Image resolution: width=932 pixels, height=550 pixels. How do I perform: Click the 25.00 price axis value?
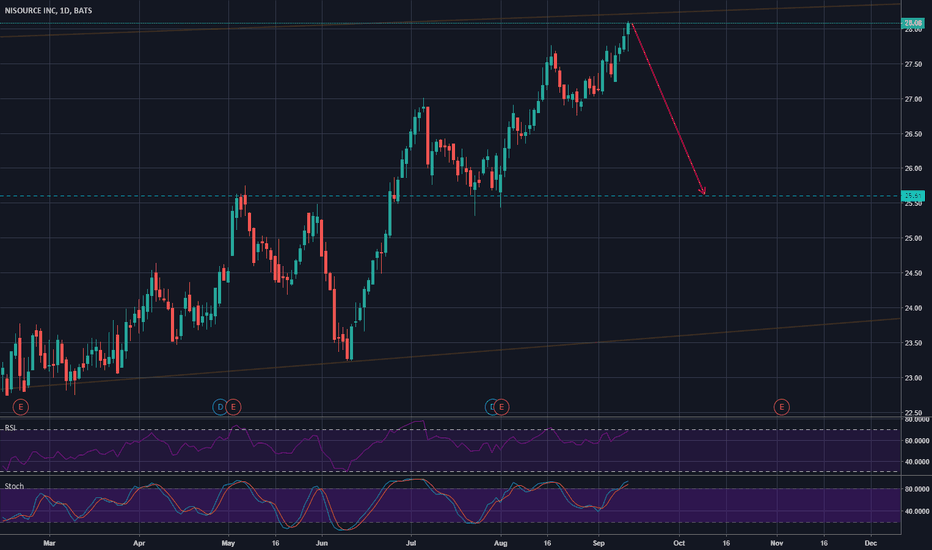914,238
